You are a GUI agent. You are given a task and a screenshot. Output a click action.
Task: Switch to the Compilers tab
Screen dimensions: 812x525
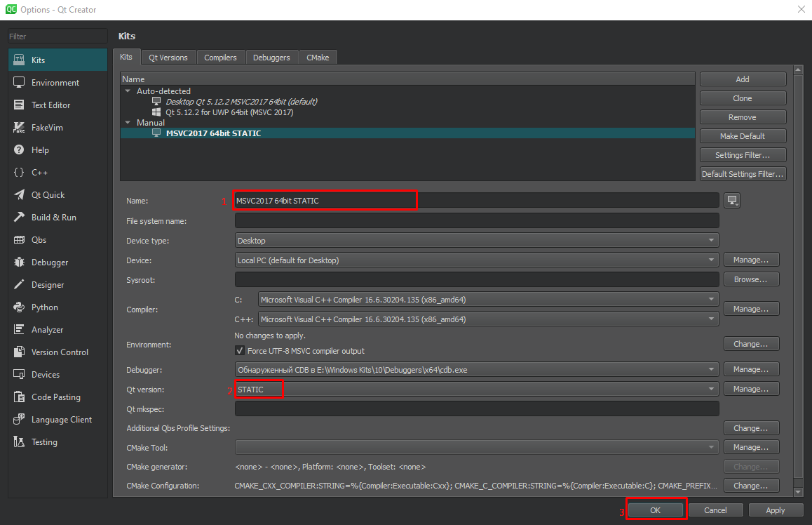coord(221,58)
